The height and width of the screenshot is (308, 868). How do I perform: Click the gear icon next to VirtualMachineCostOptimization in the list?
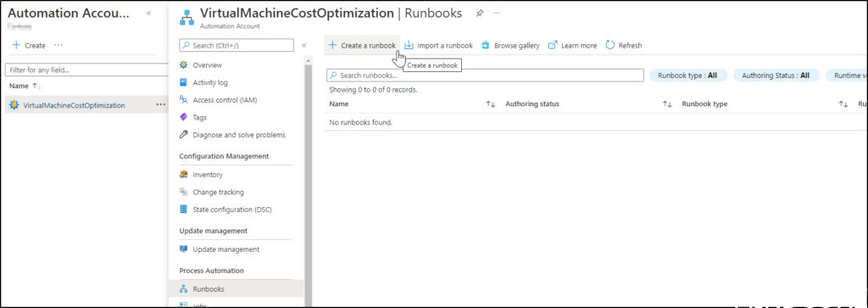(14, 104)
